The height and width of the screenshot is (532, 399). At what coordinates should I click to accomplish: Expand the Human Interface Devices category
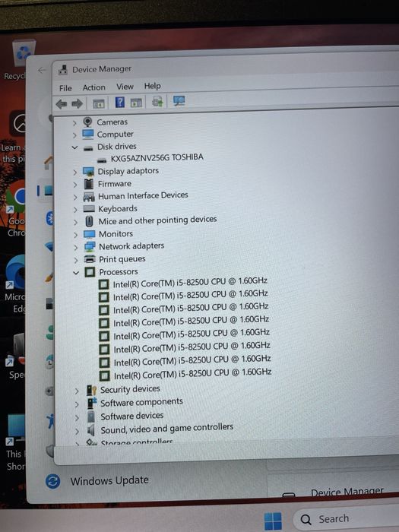[75, 197]
